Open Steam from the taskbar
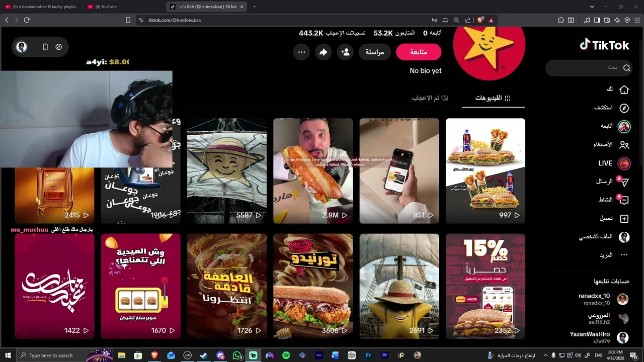 coord(204,355)
